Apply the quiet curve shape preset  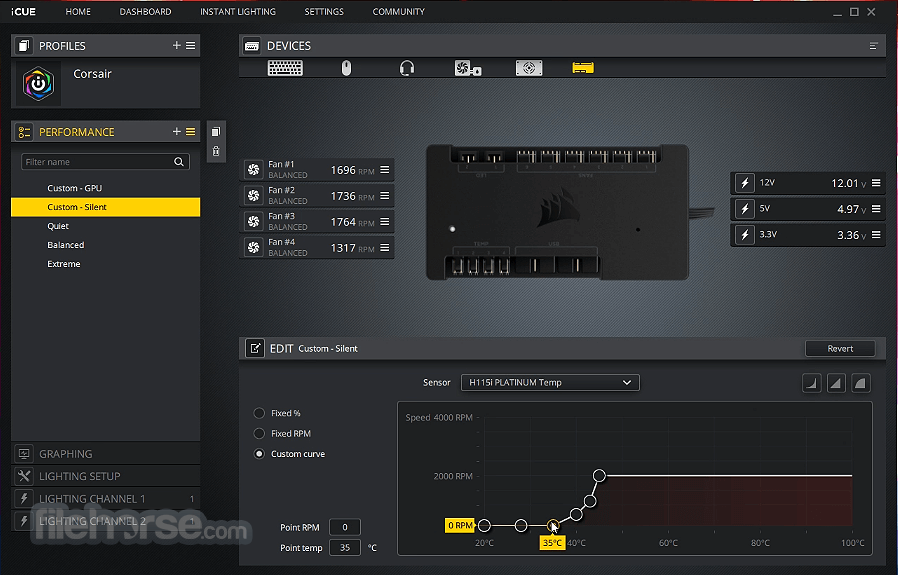pos(812,383)
